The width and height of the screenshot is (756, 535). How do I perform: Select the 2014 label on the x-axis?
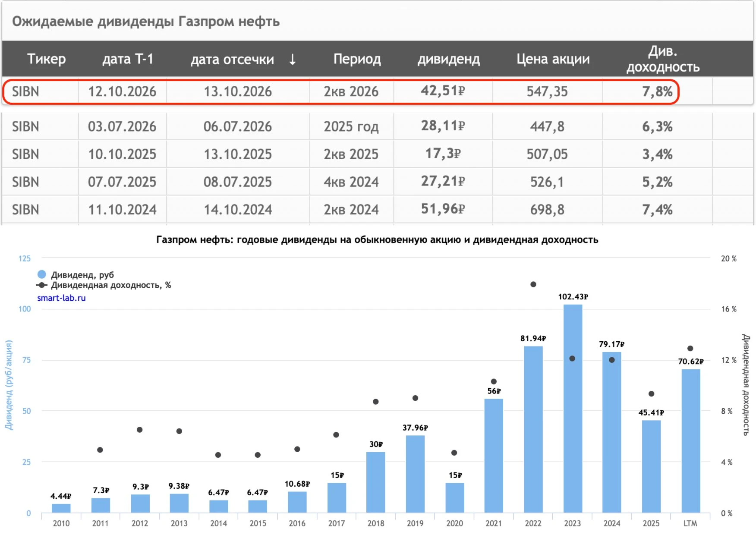pyautogui.click(x=218, y=523)
